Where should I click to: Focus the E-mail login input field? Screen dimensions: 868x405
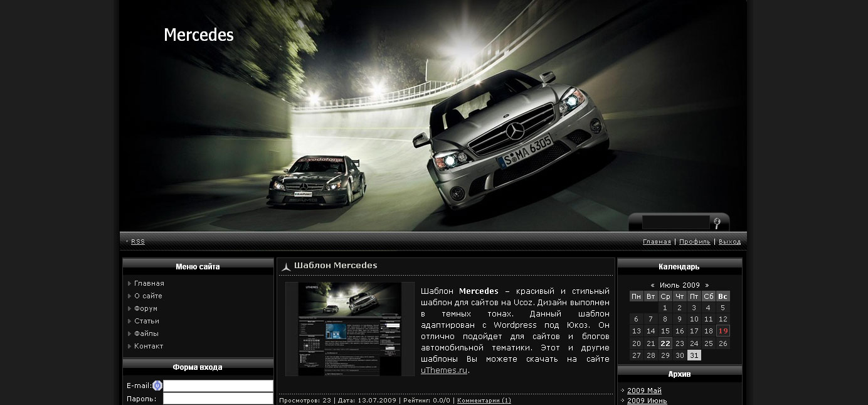[218, 386]
